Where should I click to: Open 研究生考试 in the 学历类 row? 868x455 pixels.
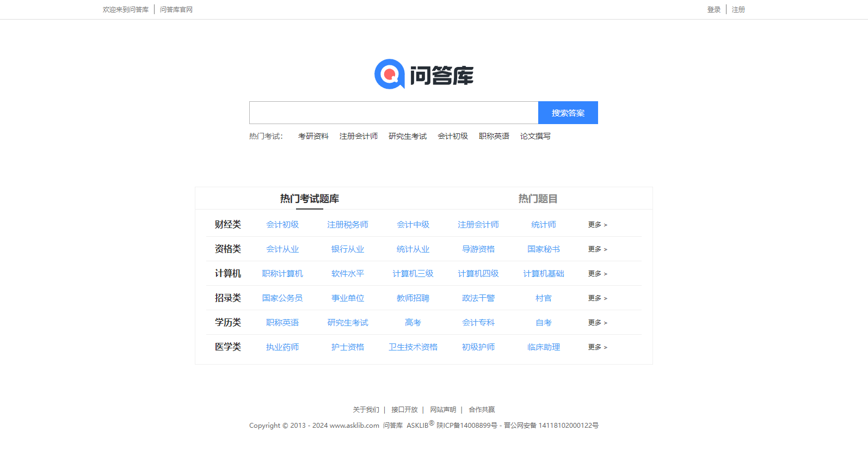[348, 323]
